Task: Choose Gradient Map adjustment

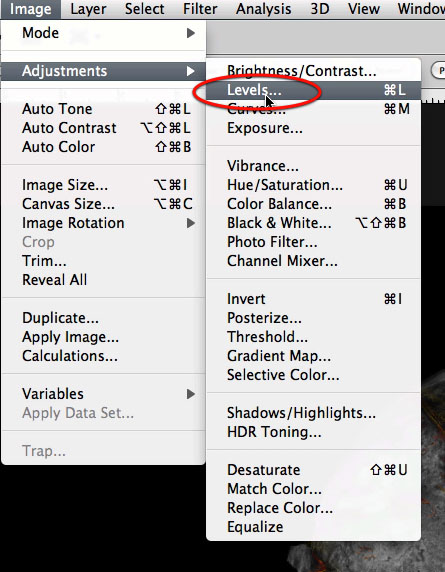Action: (314, 356)
